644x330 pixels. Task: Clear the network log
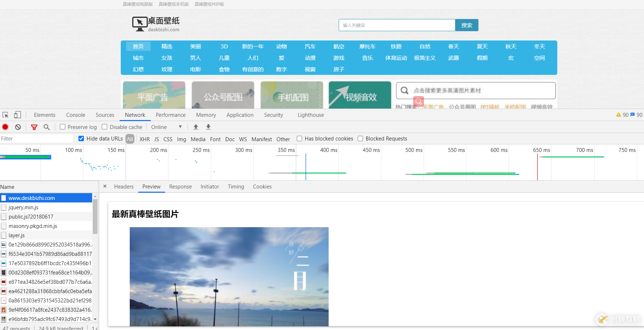[x=18, y=127]
